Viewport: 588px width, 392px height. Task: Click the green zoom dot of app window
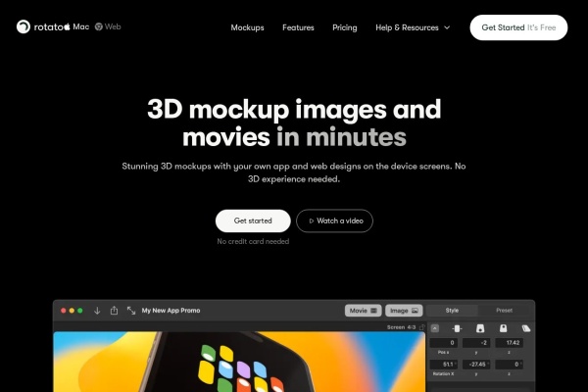(80, 311)
